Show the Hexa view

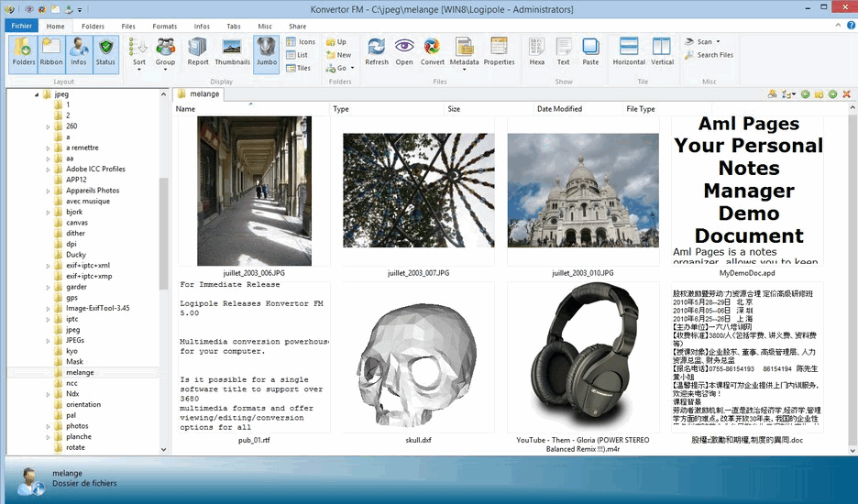pyautogui.click(x=537, y=52)
